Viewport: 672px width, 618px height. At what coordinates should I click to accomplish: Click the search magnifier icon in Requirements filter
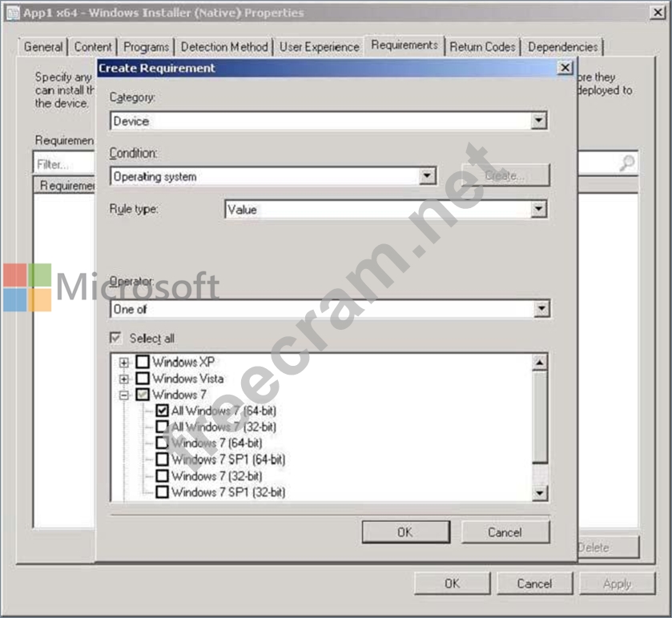(627, 163)
